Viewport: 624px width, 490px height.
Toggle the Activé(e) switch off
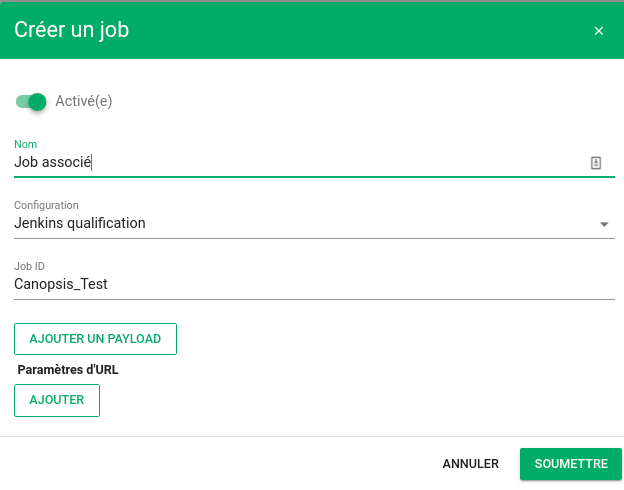click(x=31, y=102)
